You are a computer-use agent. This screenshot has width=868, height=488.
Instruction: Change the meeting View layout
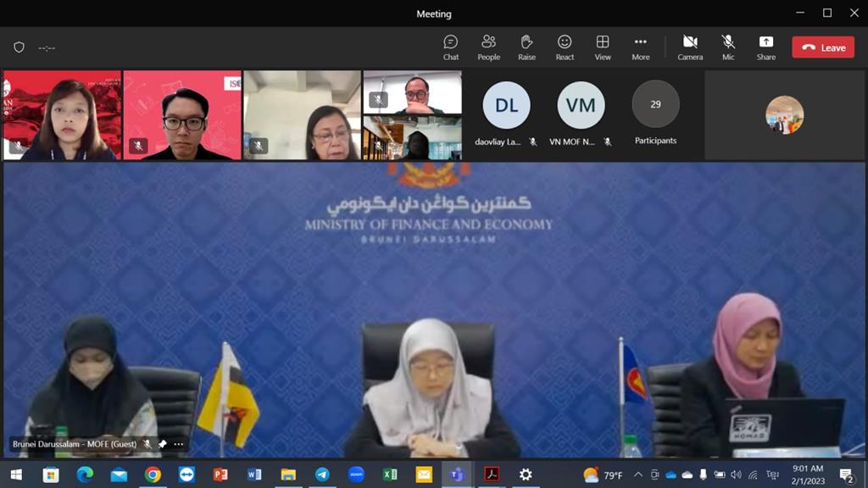coord(603,47)
